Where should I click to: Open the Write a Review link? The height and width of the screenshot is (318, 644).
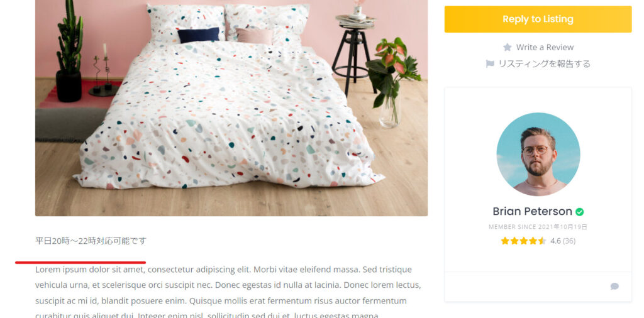click(x=545, y=47)
